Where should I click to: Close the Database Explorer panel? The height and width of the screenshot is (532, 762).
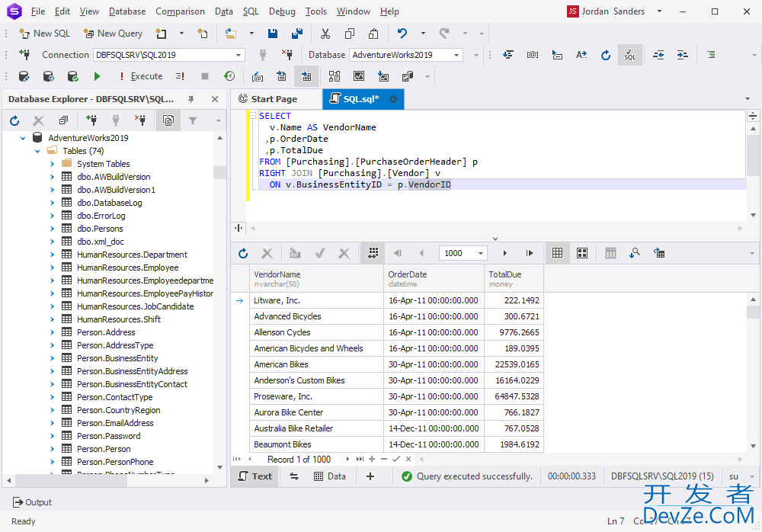coord(215,99)
